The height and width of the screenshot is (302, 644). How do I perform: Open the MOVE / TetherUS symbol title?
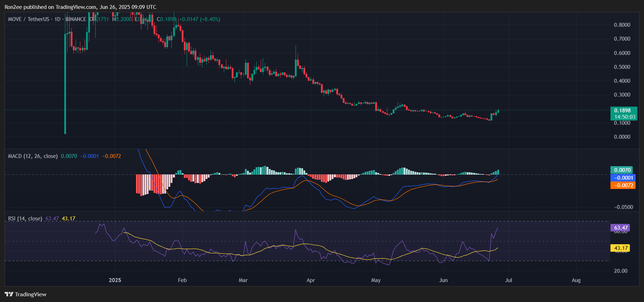(x=29, y=19)
